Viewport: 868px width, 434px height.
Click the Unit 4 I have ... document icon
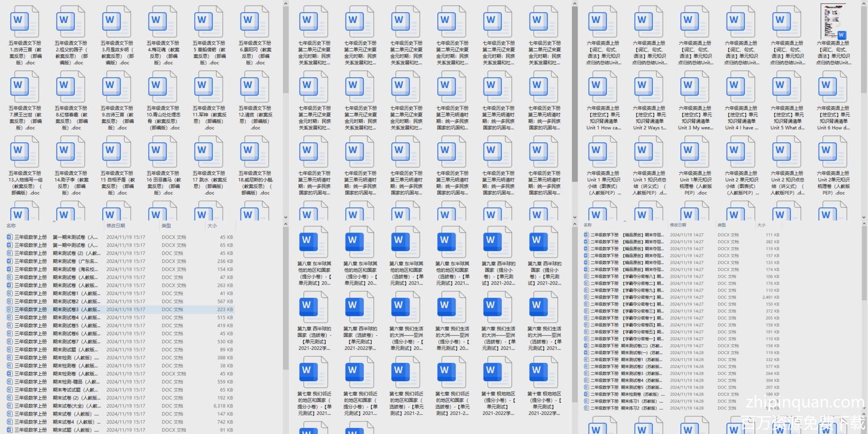tap(740, 87)
